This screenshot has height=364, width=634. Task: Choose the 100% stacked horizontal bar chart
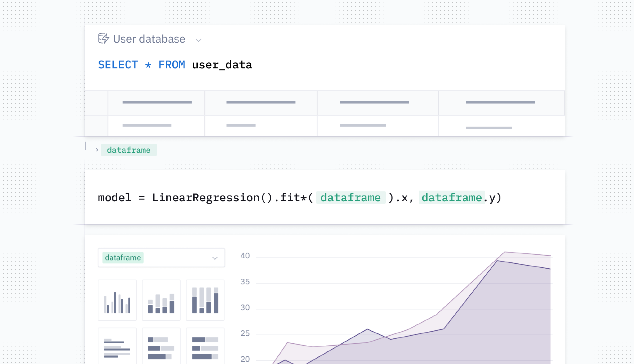pyautogui.click(x=205, y=348)
